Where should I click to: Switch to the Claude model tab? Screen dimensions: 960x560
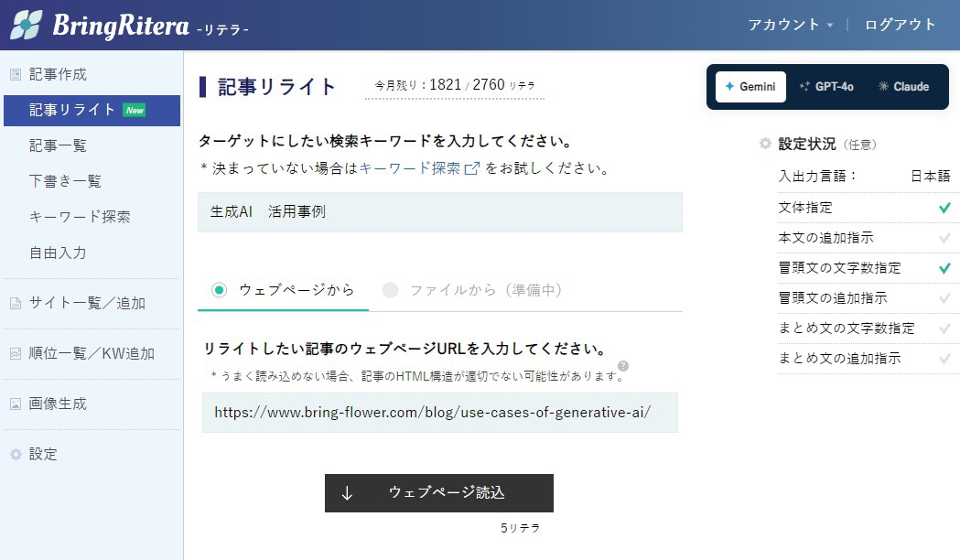point(903,87)
